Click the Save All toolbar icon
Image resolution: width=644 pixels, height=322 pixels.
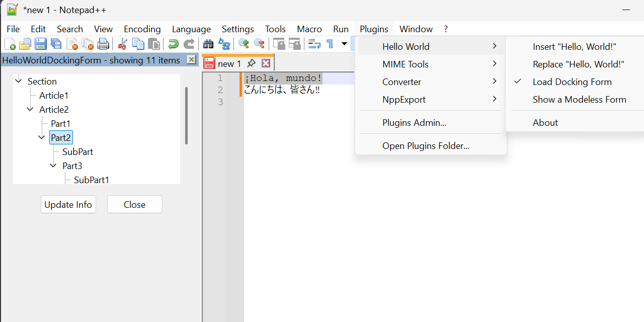(56, 44)
